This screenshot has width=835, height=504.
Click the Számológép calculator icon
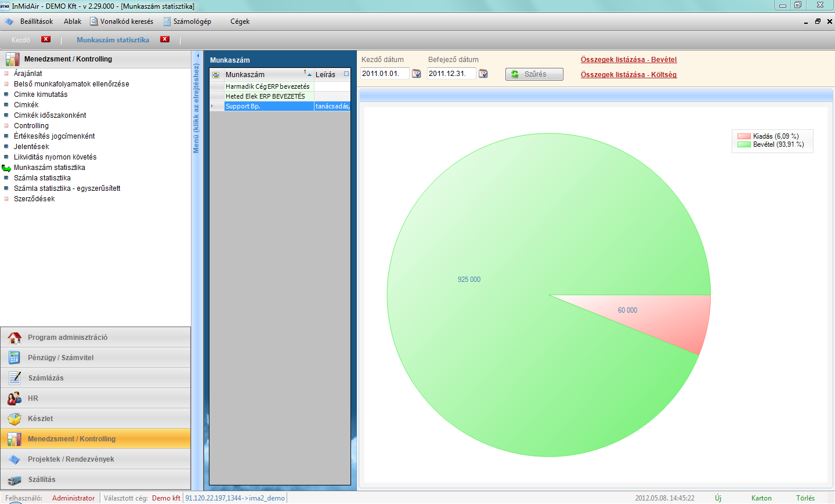(167, 21)
